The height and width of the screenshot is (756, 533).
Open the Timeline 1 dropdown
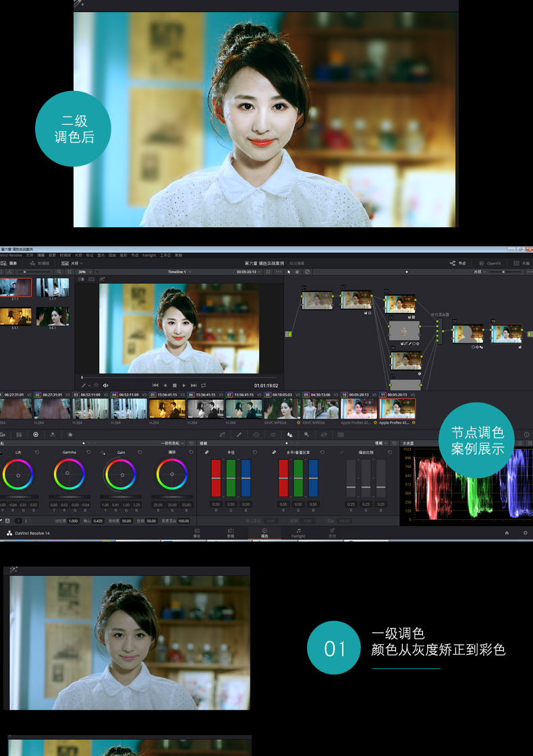pyautogui.click(x=179, y=272)
